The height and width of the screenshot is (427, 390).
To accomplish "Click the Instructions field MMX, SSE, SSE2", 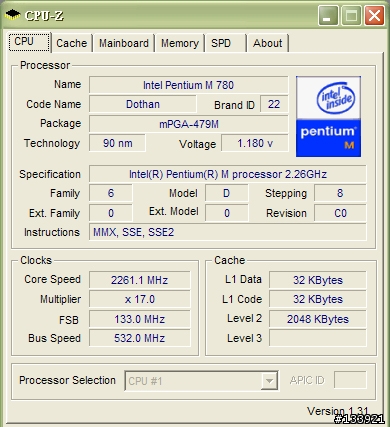I will point(228,232).
